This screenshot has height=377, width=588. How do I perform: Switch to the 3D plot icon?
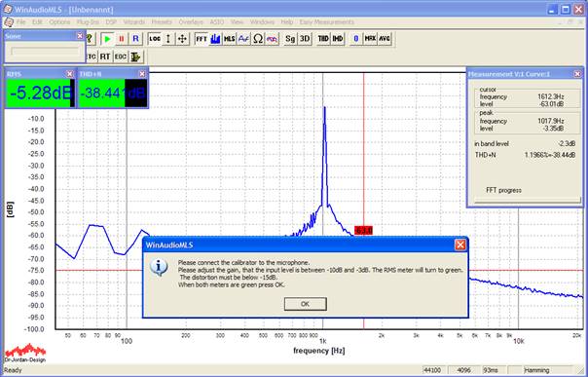coord(305,39)
